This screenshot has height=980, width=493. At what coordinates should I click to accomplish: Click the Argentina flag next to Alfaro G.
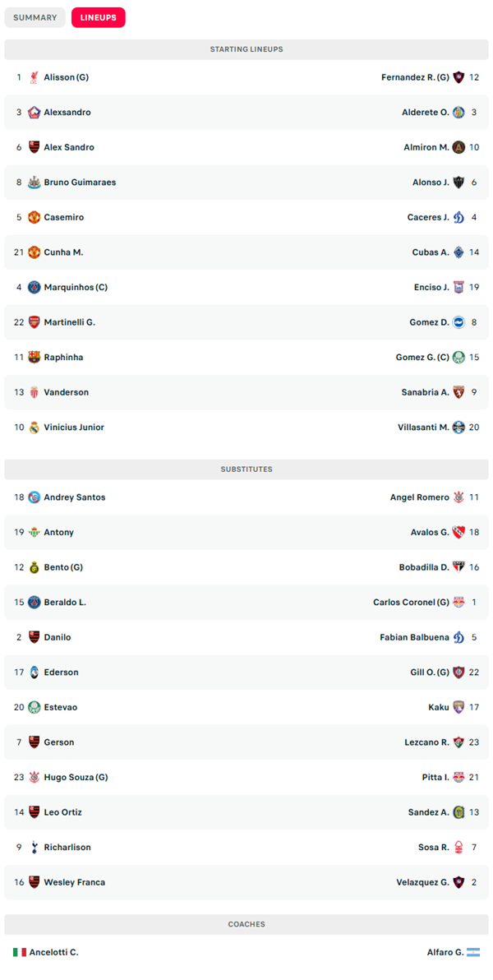point(473,953)
